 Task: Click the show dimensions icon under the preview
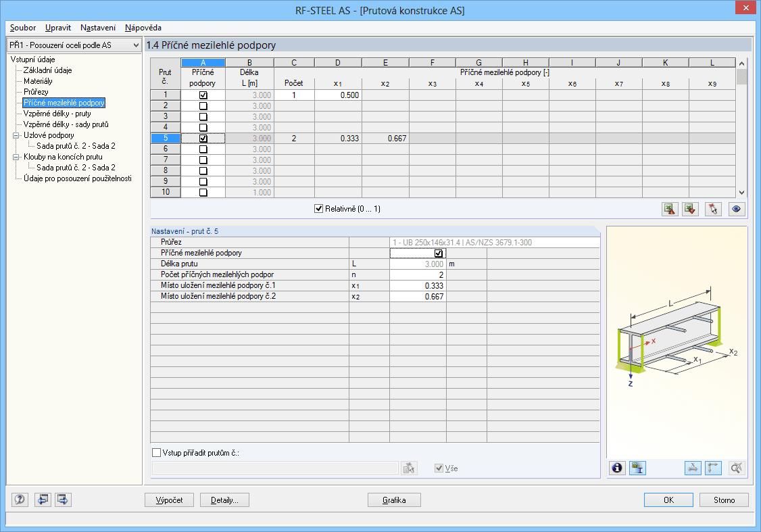pos(693,468)
